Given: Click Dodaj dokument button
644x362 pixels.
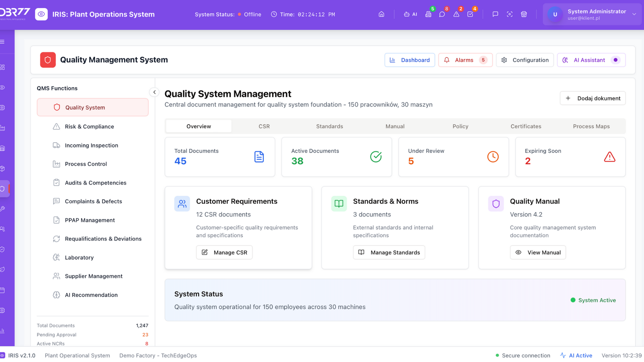Looking at the screenshot, I should (592, 98).
